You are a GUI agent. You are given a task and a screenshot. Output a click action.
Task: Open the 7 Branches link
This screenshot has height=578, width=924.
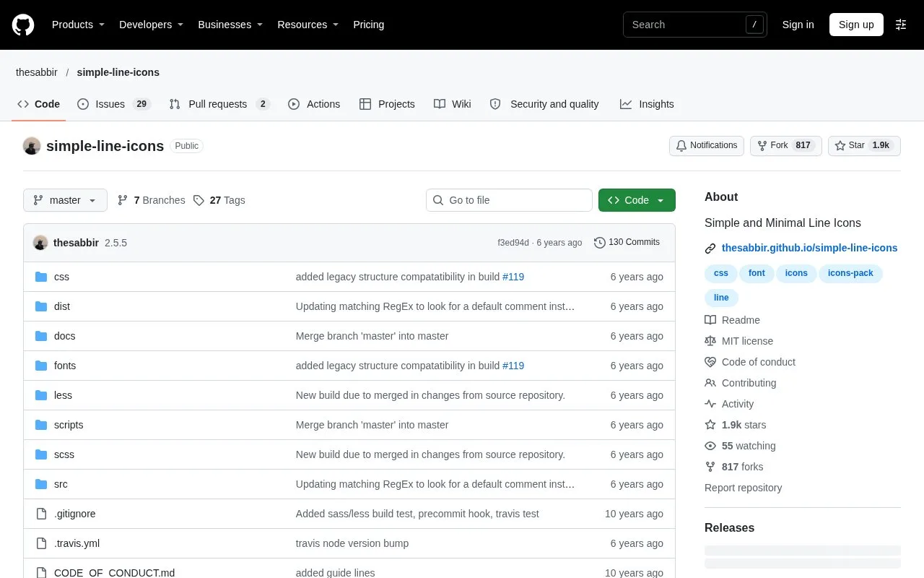coord(151,200)
